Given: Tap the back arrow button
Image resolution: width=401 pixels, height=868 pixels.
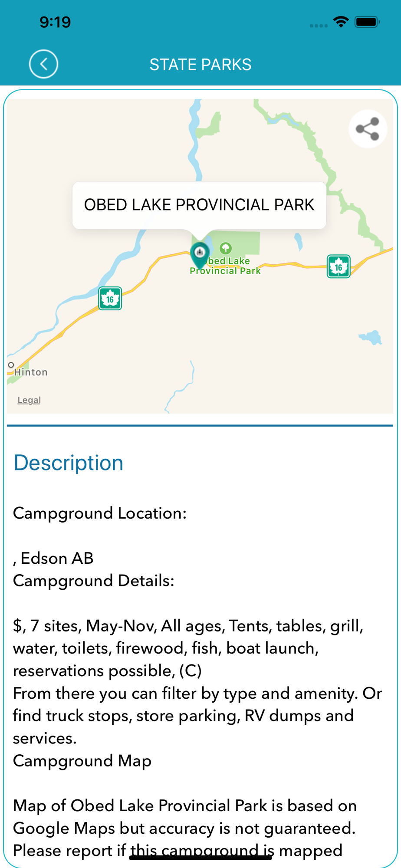Looking at the screenshot, I should pyautogui.click(x=43, y=64).
